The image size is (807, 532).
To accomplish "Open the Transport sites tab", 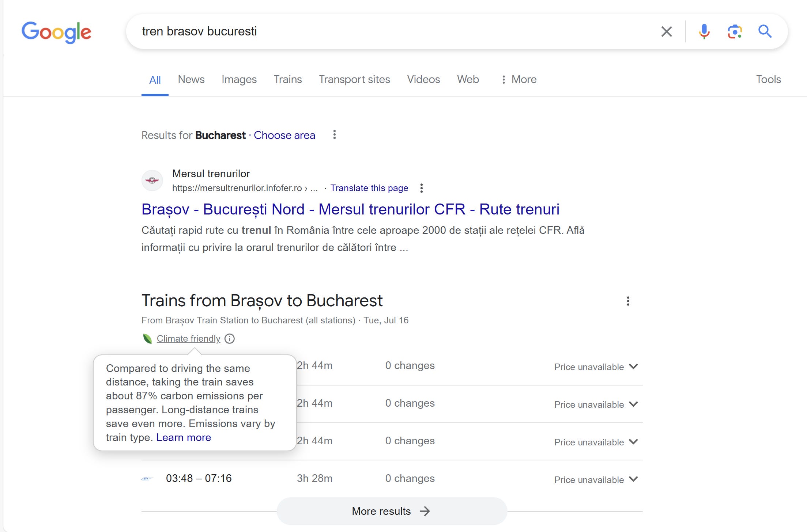I will (x=354, y=79).
